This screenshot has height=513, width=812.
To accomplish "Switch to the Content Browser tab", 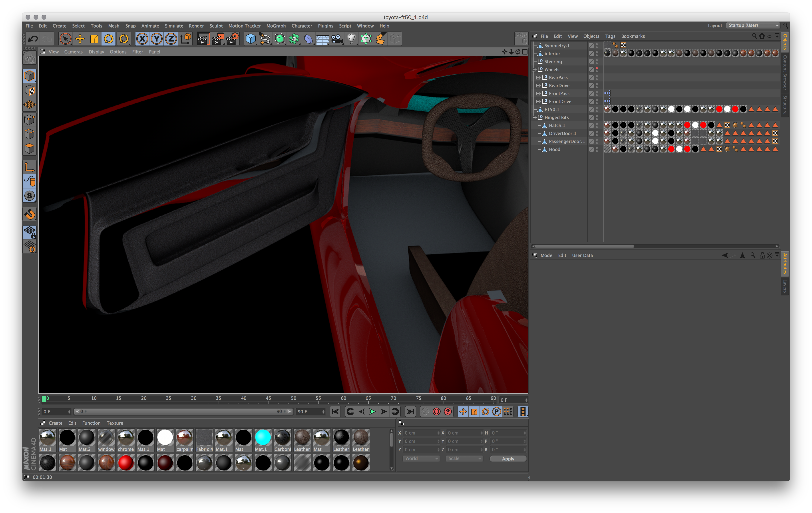I will (785, 73).
